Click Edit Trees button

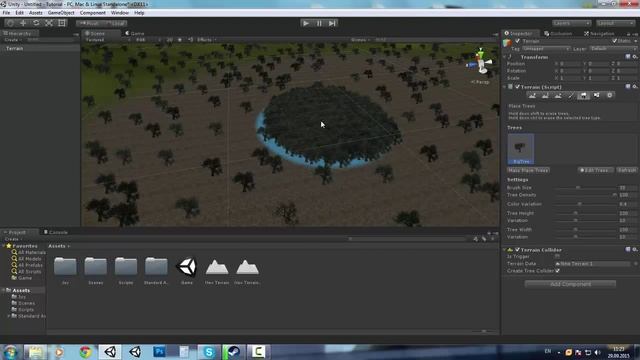point(596,170)
